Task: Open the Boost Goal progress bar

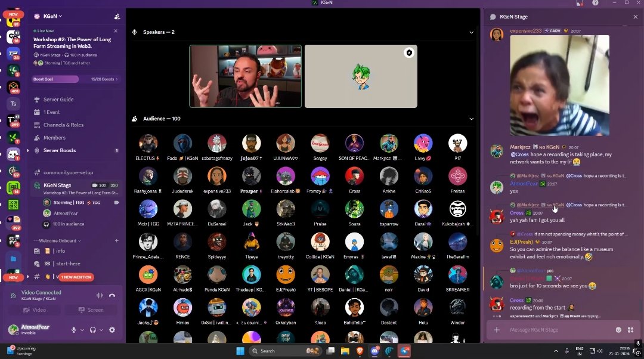Action: tap(76, 79)
